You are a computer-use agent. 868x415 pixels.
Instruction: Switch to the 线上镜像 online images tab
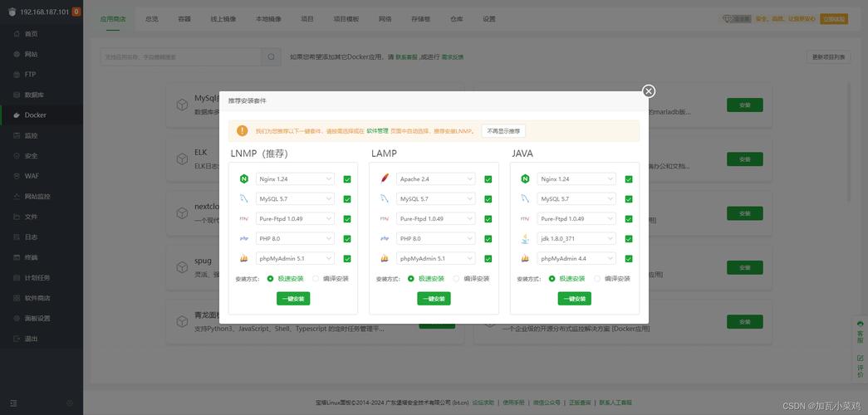pyautogui.click(x=223, y=19)
